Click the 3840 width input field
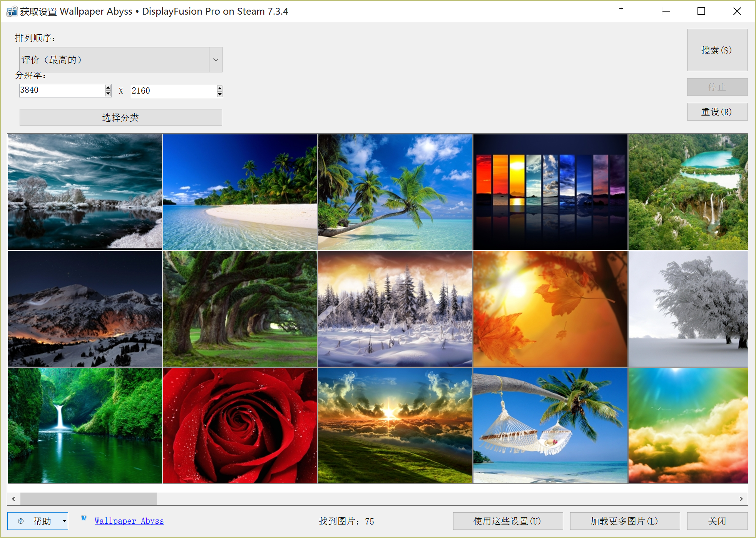 pos(62,91)
